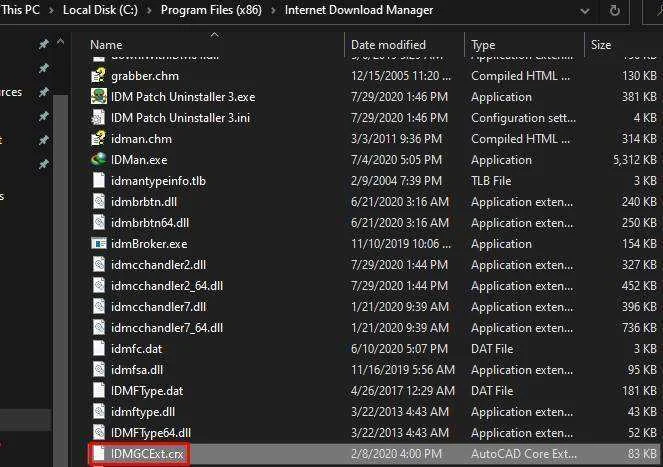The height and width of the screenshot is (467, 663).
Task: Select the file name idmfsa.dll
Action: click(x=137, y=369)
